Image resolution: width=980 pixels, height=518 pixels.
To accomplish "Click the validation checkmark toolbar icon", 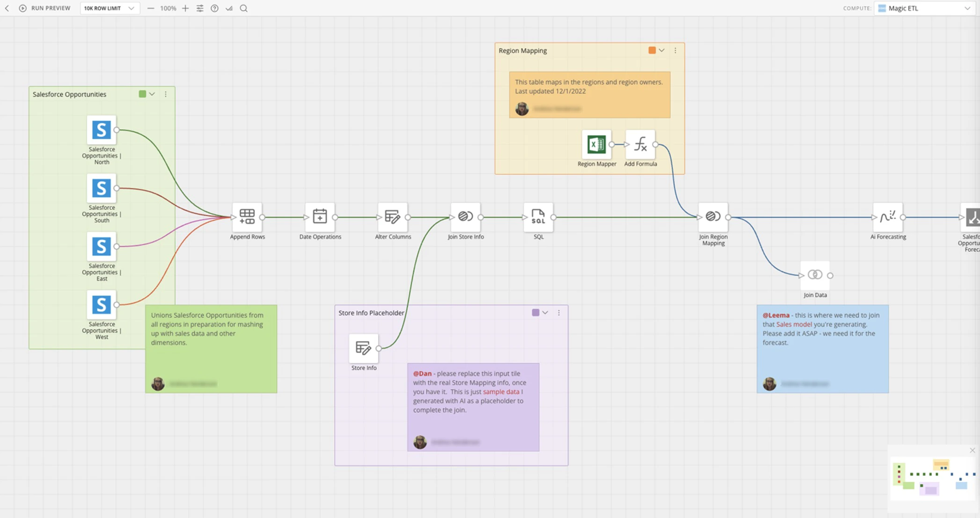I will coord(229,8).
